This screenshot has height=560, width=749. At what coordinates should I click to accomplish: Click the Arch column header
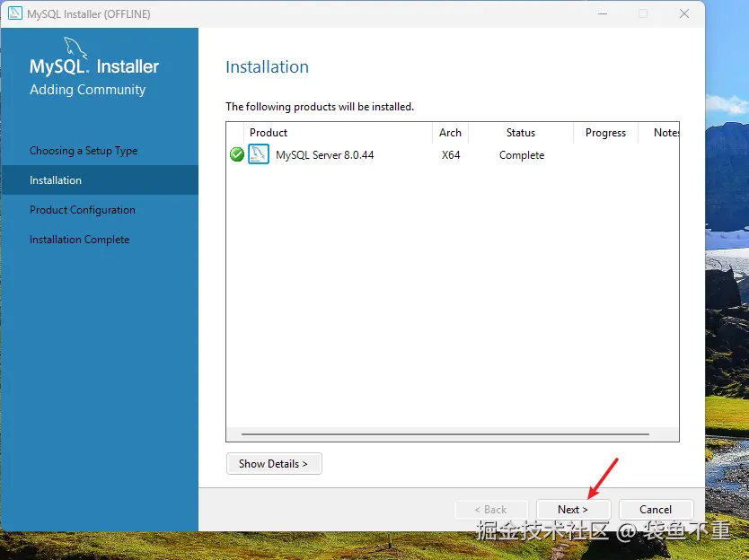click(451, 133)
